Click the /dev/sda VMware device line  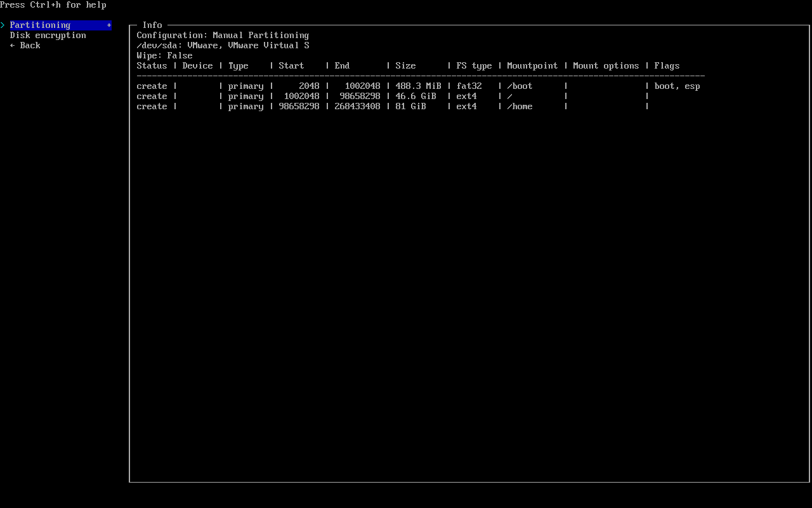[223, 46]
